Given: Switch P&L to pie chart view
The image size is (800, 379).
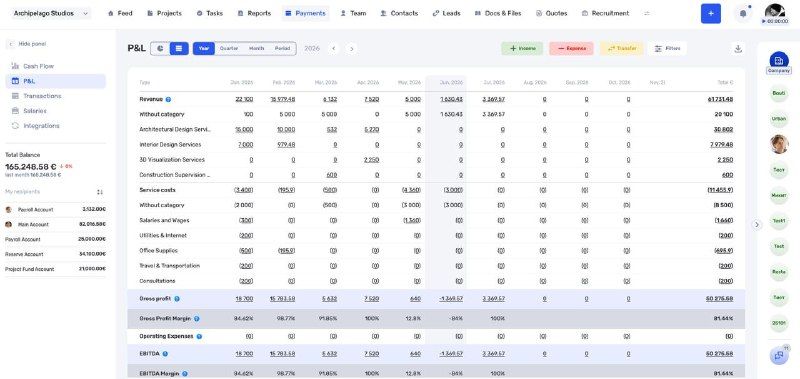Looking at the screenshot, I should click(x=160, y=48).
